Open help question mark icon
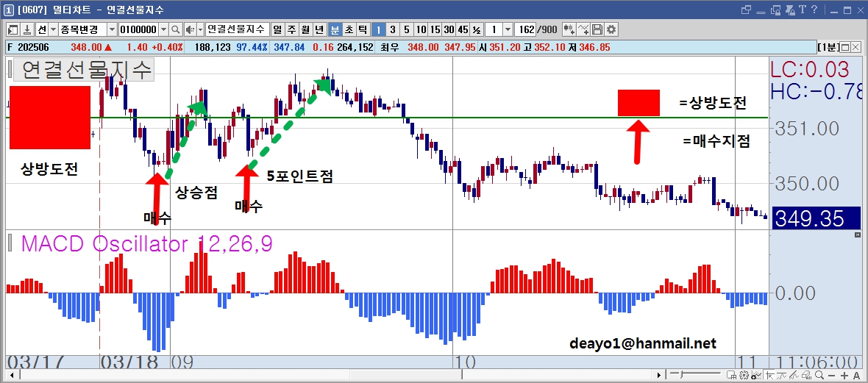Screen dimensions: 868x383 (x=814, y=10)
